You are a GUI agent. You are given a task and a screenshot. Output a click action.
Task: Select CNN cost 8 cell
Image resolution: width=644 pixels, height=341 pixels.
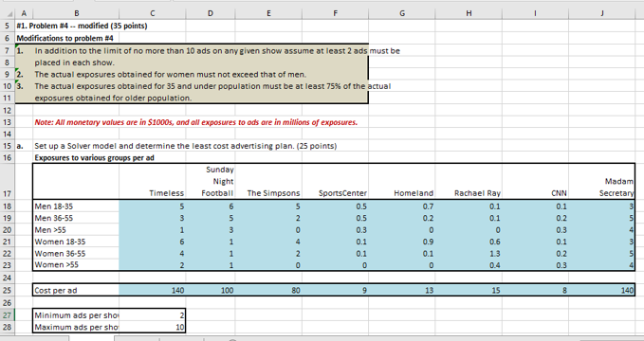point(535,291)
